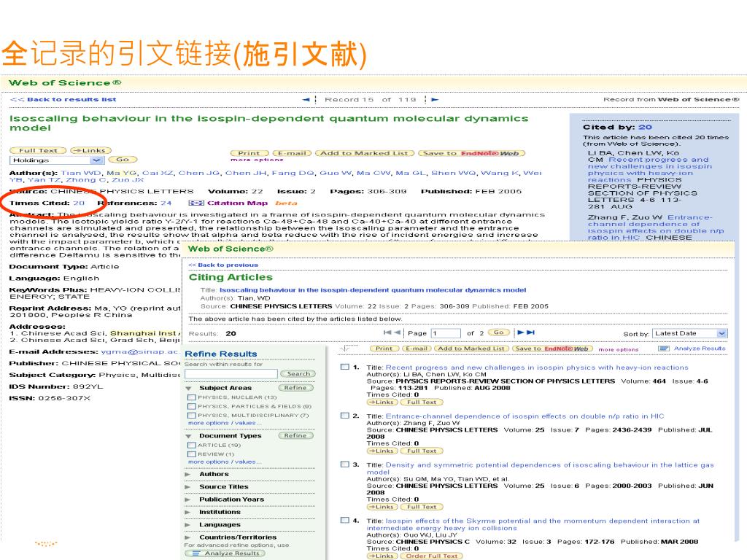The height and width of the screenshot is (560, 747).
Task: Go to previous record arrow
Action: tap(306, 99)
